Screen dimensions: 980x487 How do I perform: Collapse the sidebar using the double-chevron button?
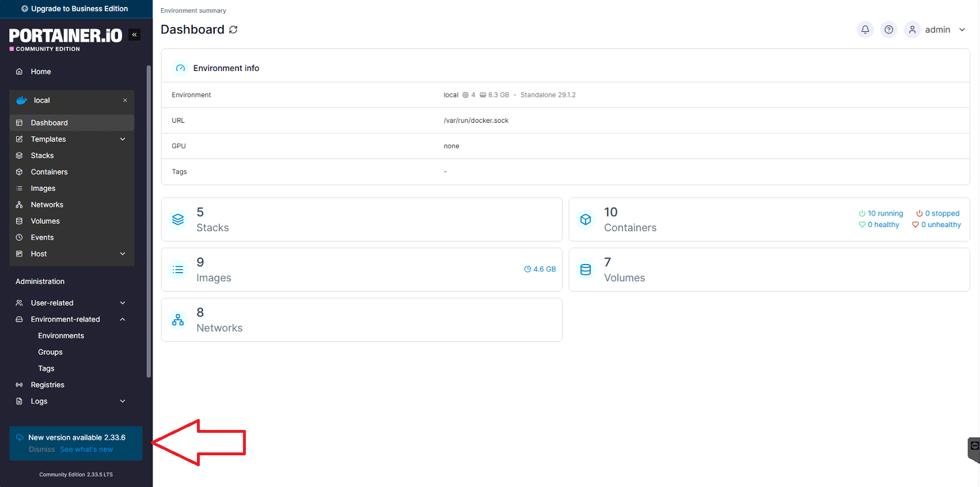click(134, 35)
